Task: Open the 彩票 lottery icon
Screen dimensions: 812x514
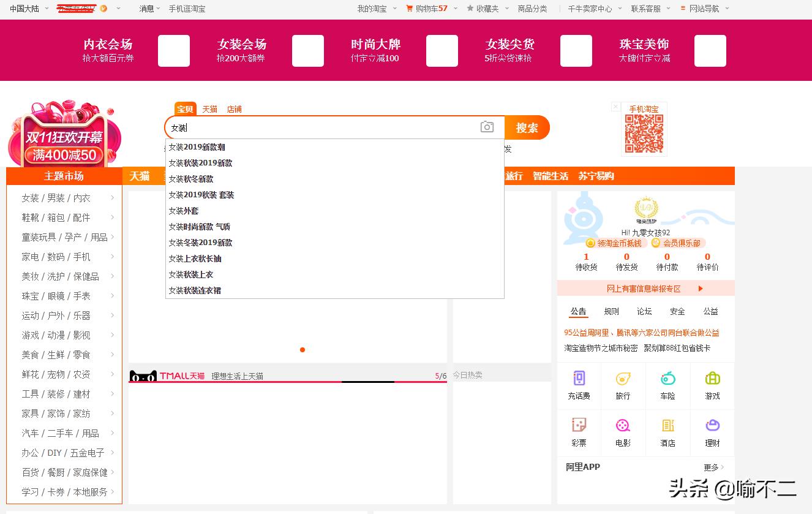Action: click(578, 433)
